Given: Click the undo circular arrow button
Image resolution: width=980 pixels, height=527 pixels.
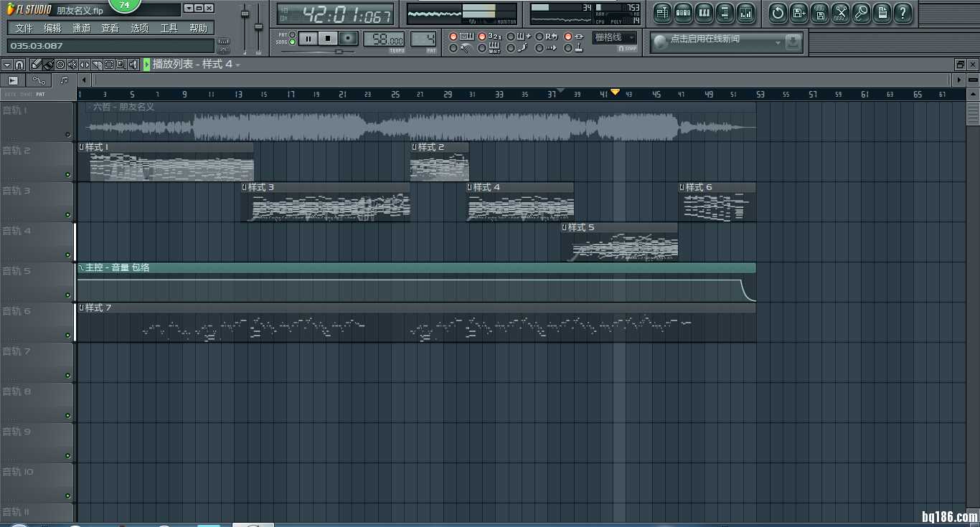Looking at the screenshot, I should coord(778,12).
